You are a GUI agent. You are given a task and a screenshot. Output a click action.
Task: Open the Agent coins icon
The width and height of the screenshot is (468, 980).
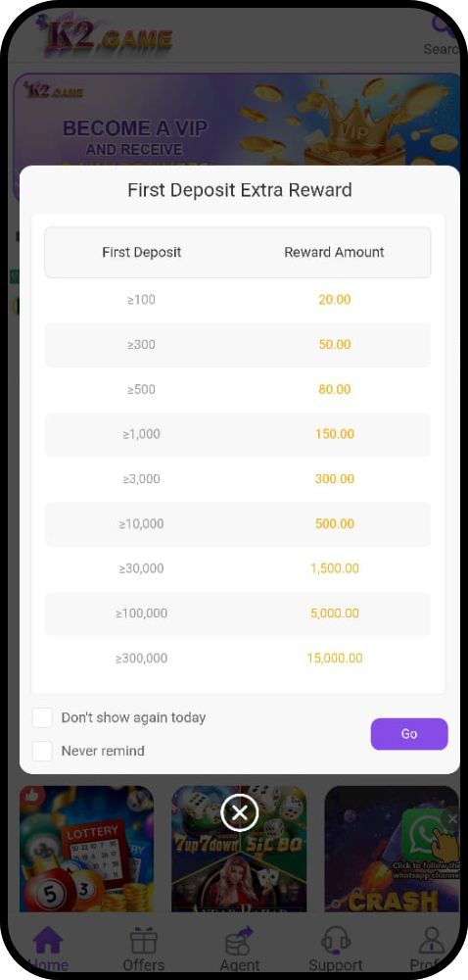[x=240, y=941]
